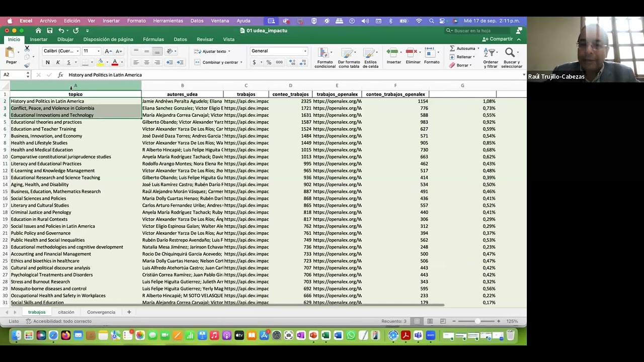Click the Cut scissors icon
The height and width of the screenshot is (362, 644).
point(27,49)
